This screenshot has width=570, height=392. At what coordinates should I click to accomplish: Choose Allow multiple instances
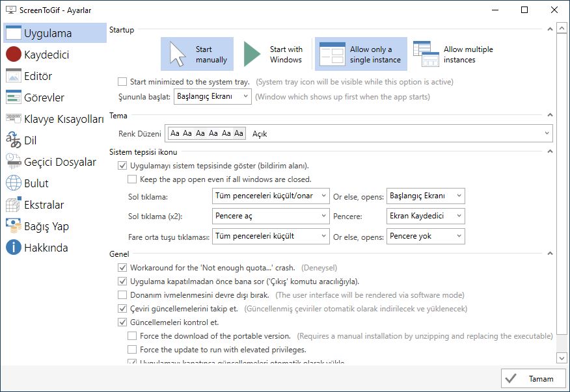454,54
